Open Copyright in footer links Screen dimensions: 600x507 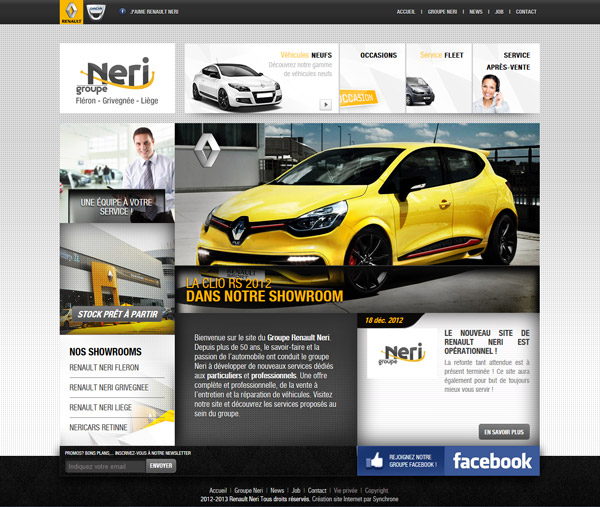[376, 491]
